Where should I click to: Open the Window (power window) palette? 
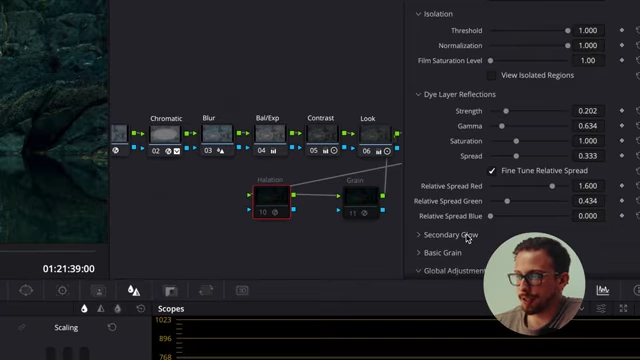(x=26, y=291)
